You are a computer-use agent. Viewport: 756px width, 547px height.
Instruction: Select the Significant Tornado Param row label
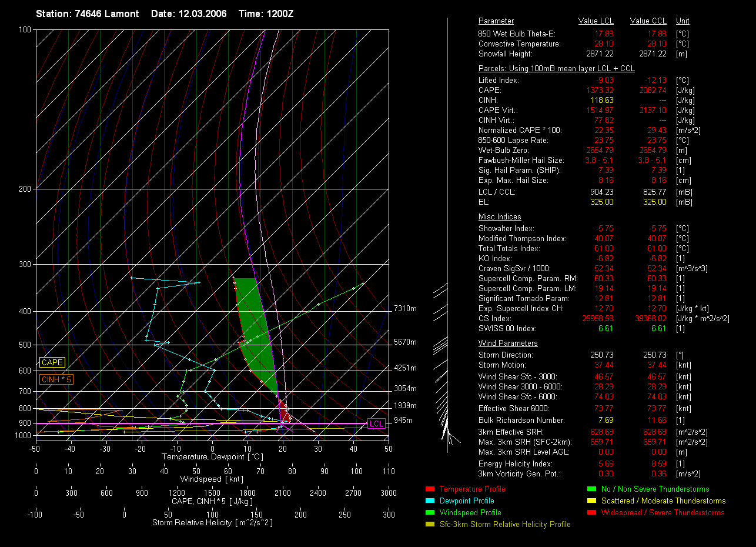point(525,298)
